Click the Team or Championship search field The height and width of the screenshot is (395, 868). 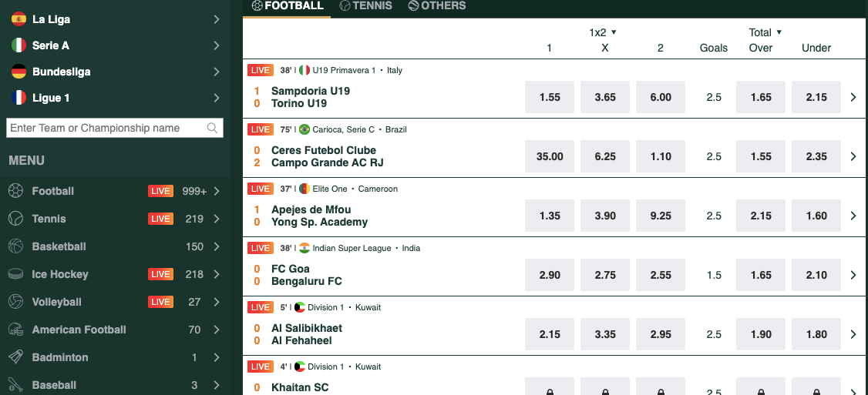tap(115, 128)
